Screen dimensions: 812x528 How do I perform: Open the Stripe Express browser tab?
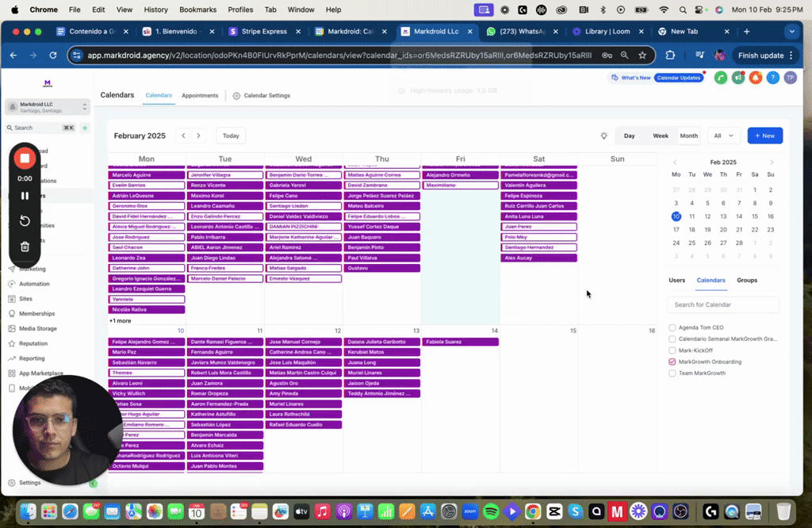264,32
